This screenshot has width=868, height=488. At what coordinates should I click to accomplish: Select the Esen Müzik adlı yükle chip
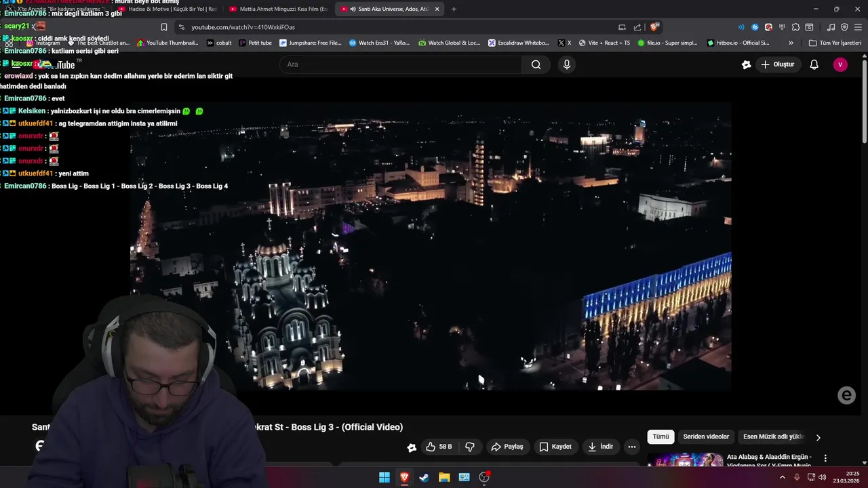[x=773, y=437]
